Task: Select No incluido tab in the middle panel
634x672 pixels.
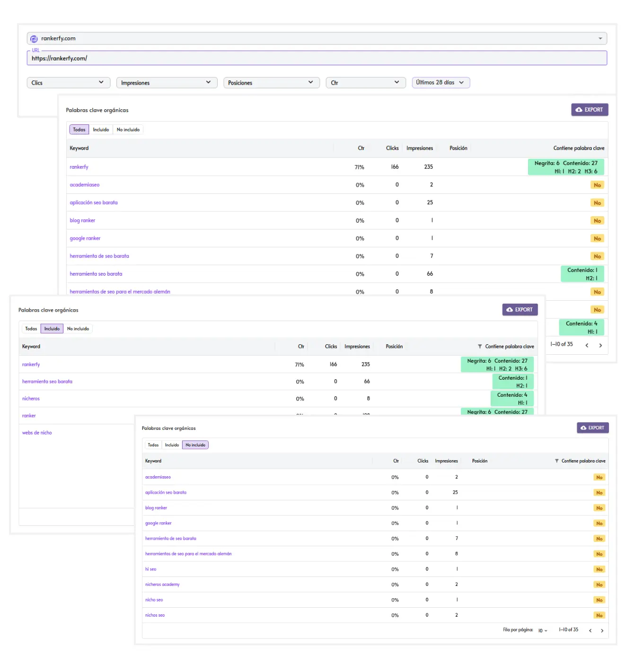Action: coord(78,329)
